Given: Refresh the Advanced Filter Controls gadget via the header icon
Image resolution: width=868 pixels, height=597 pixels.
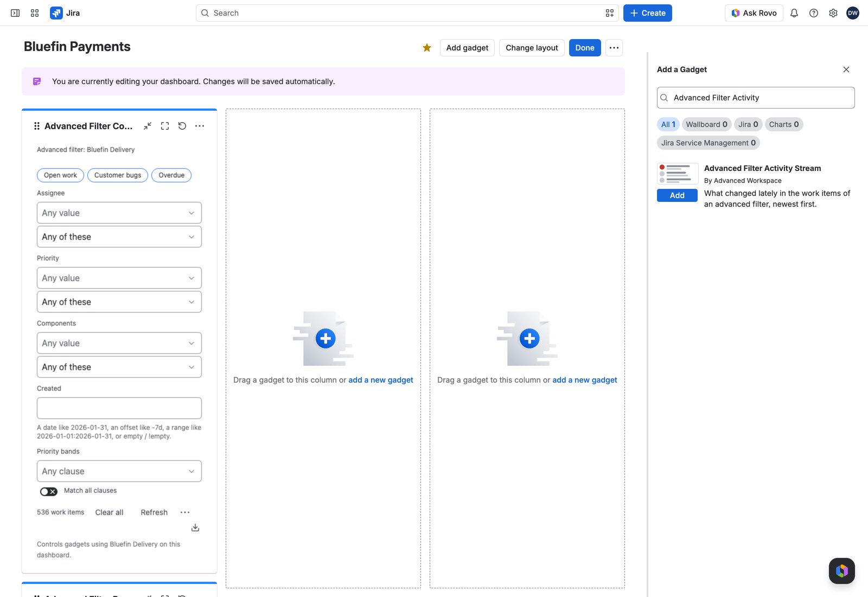Looking at the screenshot, I should tap(182, 126).
